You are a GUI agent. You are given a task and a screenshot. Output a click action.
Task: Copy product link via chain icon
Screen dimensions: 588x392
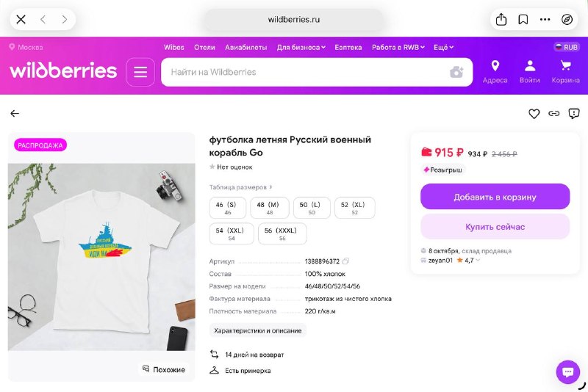coord(554,114)
